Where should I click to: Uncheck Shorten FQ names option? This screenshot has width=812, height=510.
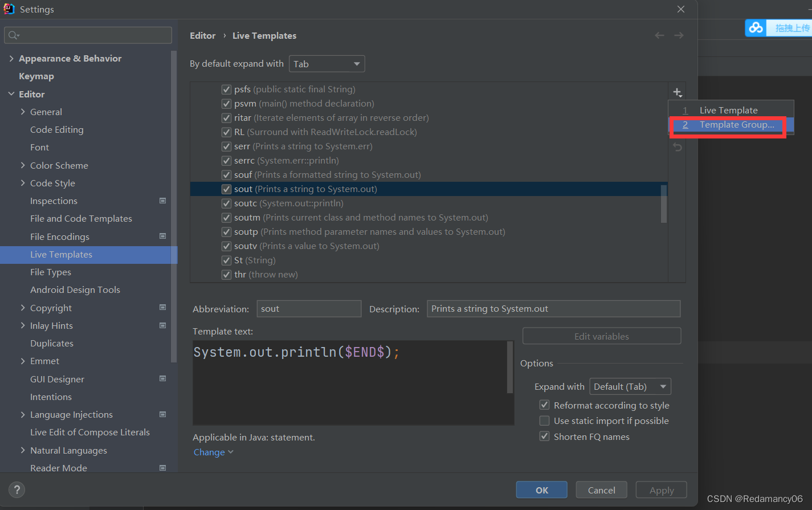click(x=545, y=437)
